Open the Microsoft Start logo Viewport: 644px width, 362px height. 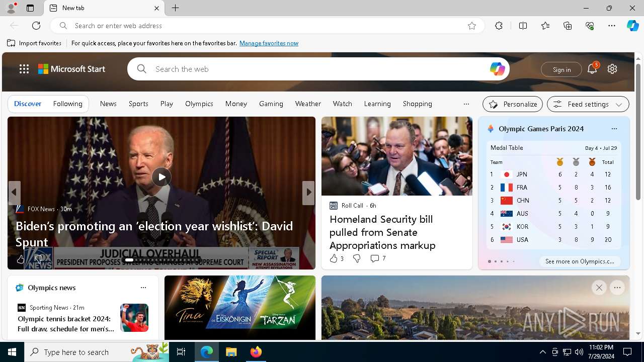click(x=72, y=69)
